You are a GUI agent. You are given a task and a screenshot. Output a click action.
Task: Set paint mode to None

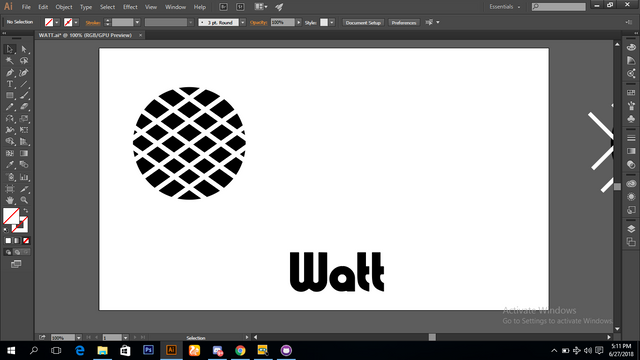click(26, 241)
